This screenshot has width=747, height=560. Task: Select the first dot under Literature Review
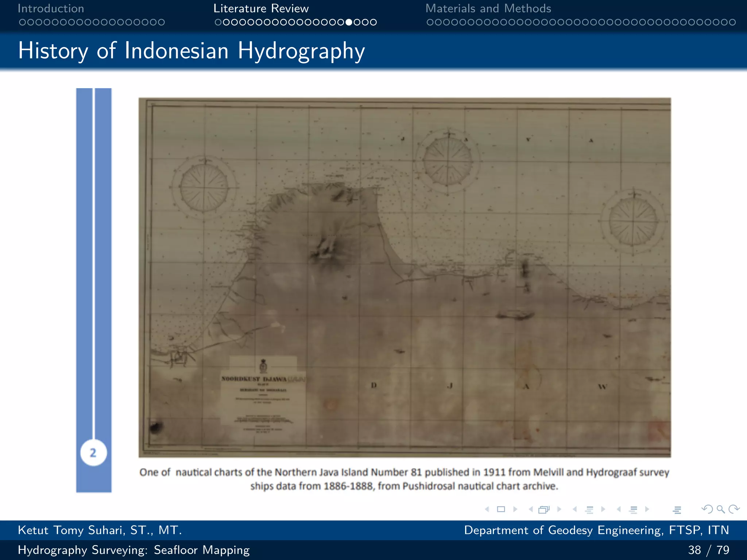218,22
